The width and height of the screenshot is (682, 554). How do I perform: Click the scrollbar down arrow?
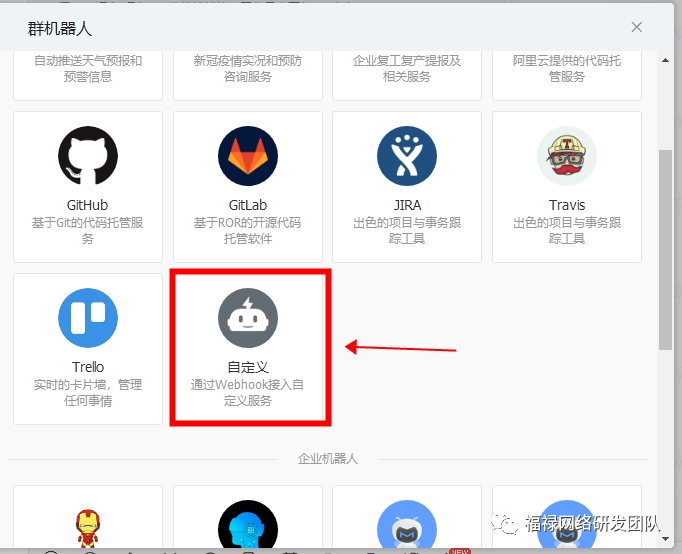(x=665, y=539)
